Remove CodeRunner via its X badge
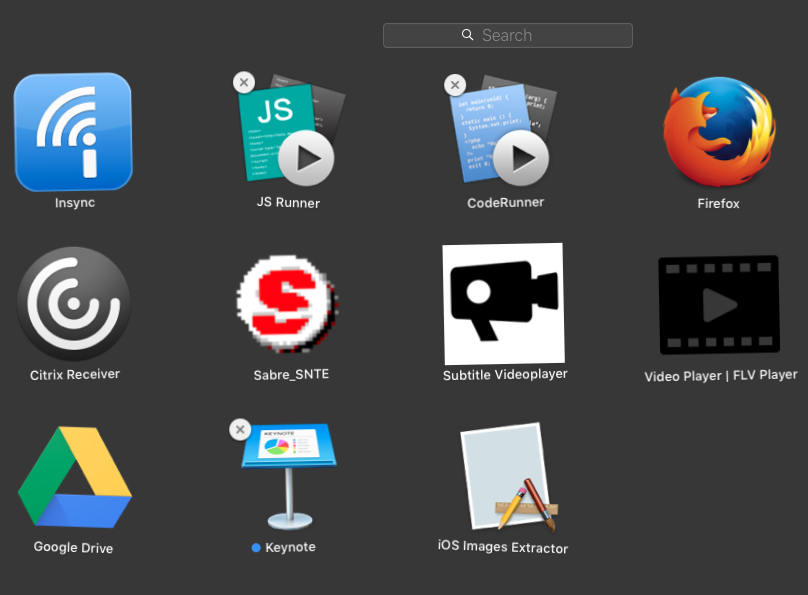 pyautogui.click(x=455, y=85)
